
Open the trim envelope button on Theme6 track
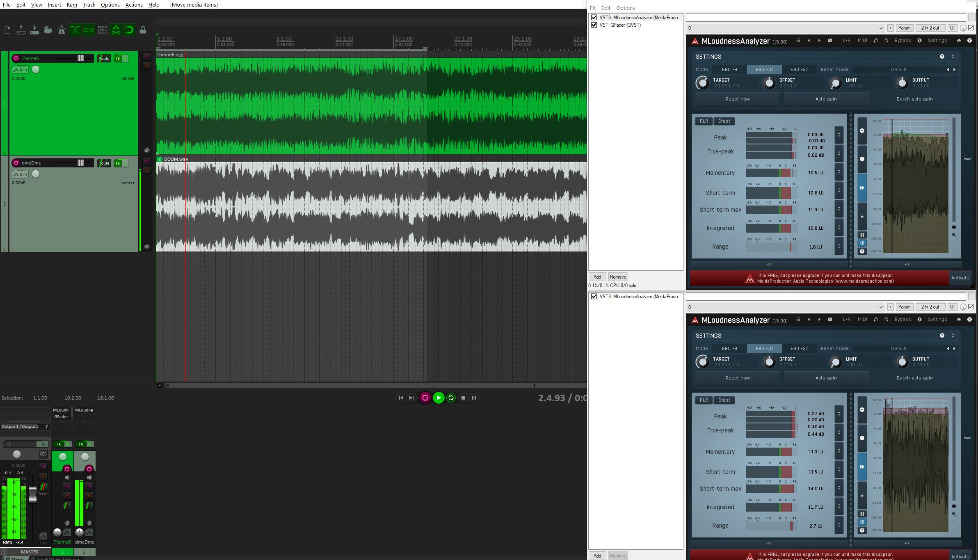click(20, 70)
